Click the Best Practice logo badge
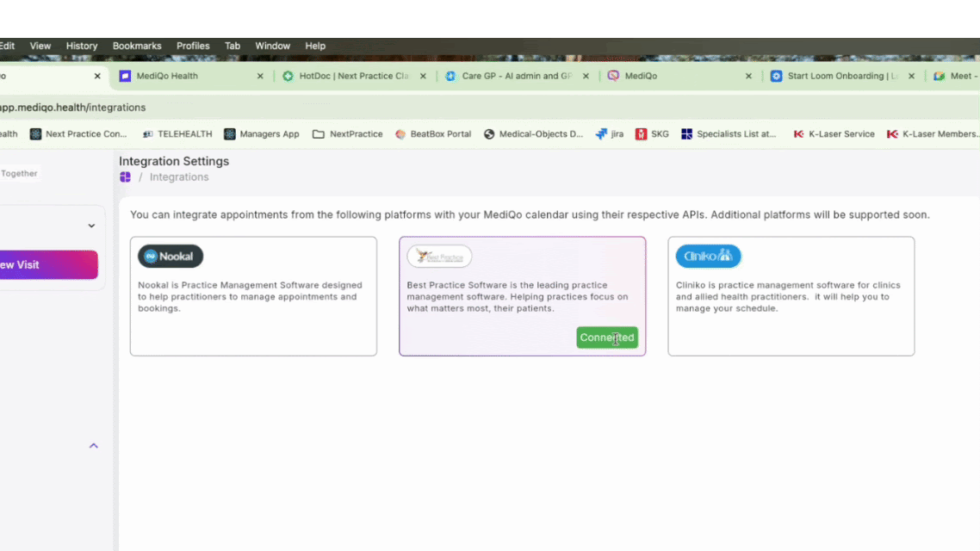 [x=439, y=257]
